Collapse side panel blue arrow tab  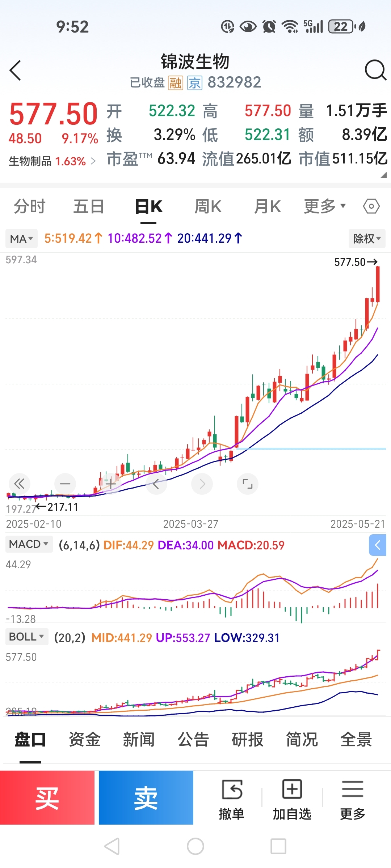click(378, 545)
